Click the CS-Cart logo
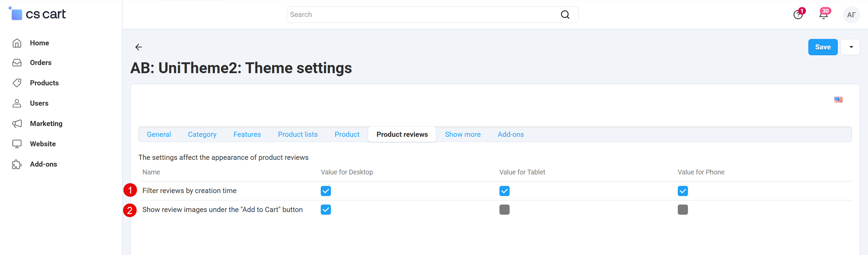Screen dimensions: 868x255 click(37, 14)
